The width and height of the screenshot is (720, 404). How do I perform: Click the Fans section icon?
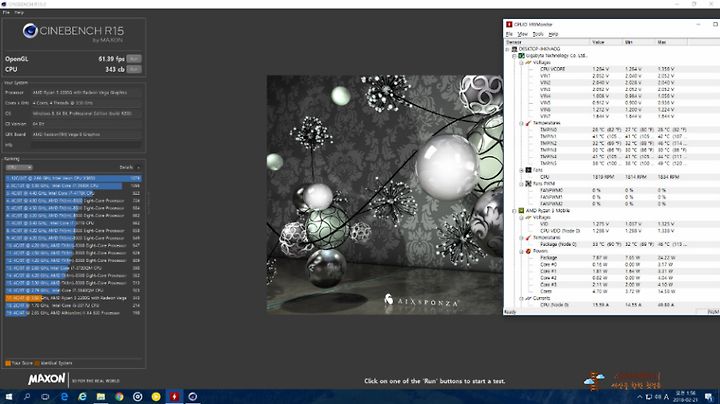528,170
